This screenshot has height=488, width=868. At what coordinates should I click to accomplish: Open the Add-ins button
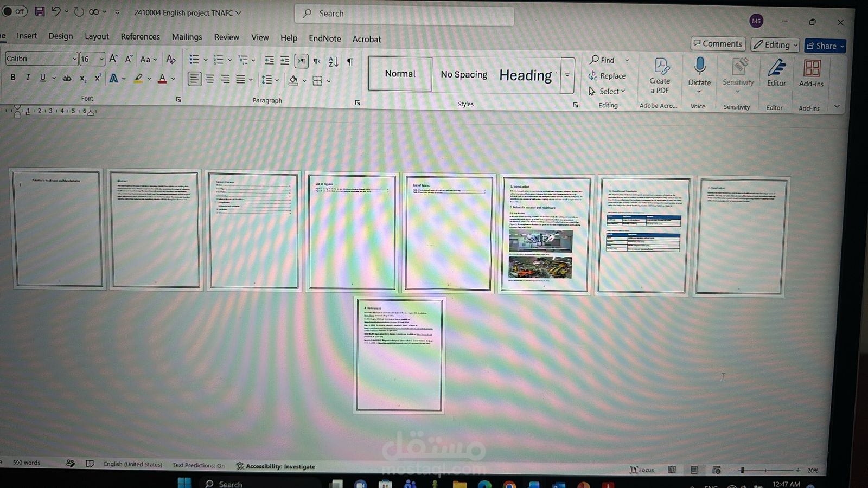[811, 74]
